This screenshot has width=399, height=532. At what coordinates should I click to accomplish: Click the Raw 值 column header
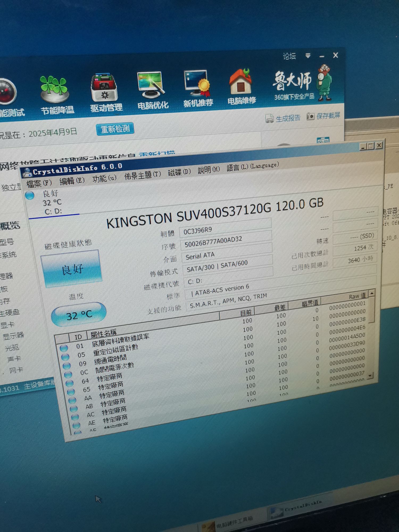pos(345,297)
